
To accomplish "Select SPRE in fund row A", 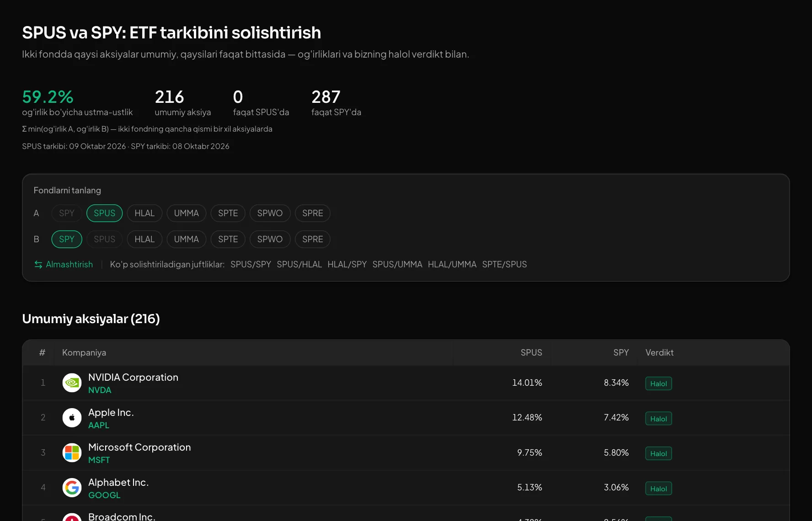I will [x=313, y=213].
